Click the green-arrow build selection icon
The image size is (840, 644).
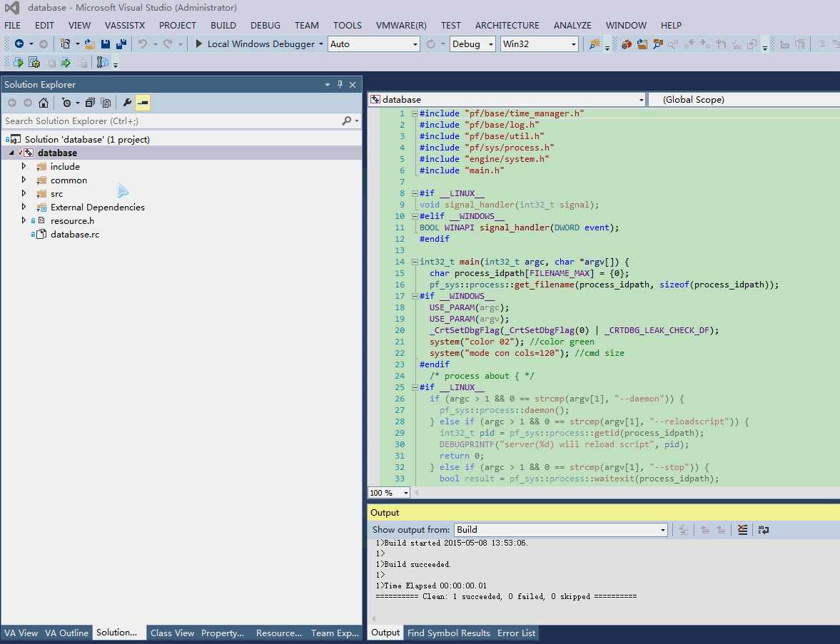[x=66, y=63]
